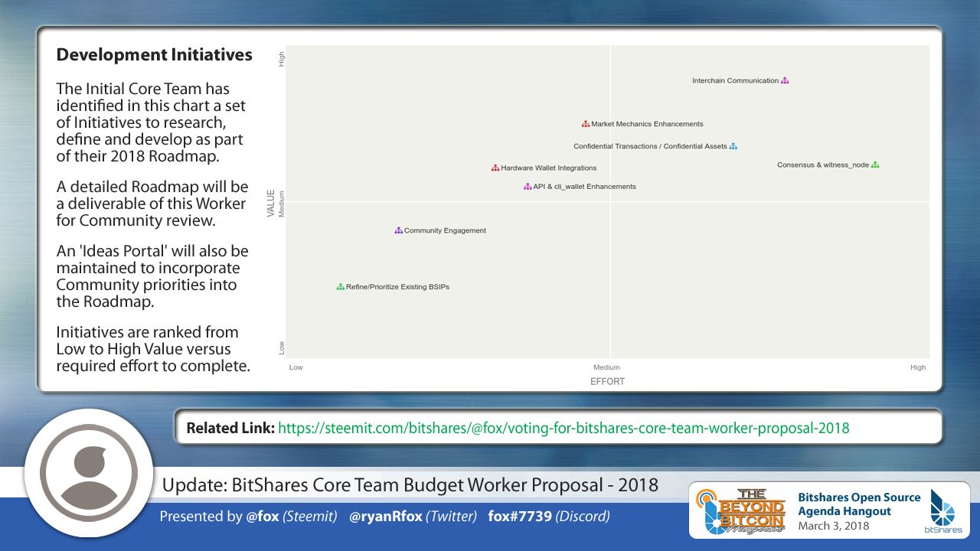Select the Community Engagement marker icon
The height and width of the screenshot is (551, 980).
coord(398,230)
